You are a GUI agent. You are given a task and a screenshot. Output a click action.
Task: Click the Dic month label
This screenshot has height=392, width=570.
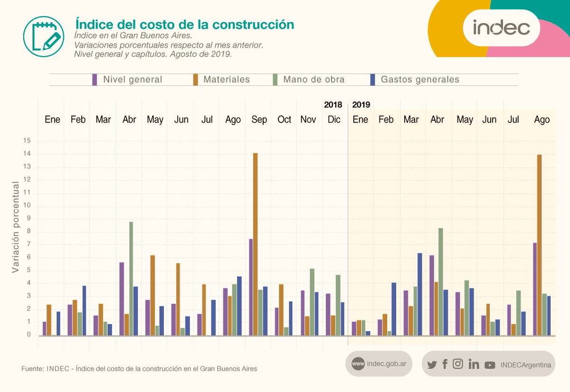(x=334, y=120)
